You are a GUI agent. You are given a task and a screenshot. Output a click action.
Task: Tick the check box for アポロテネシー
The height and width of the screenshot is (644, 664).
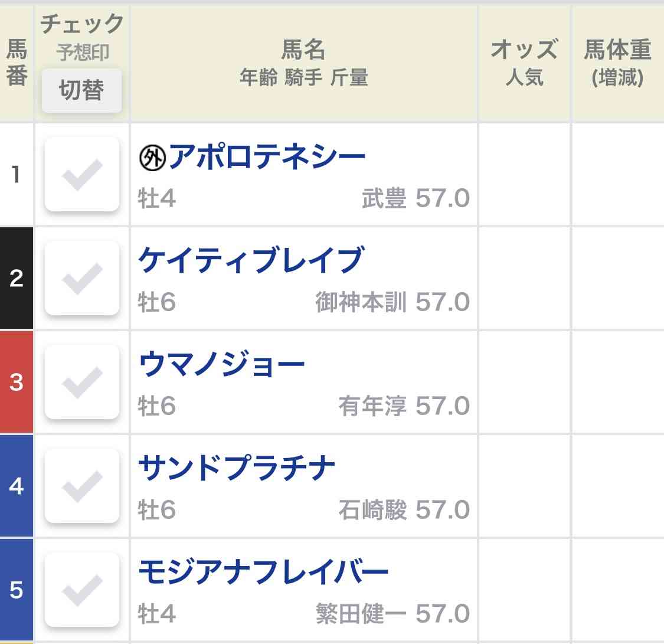point(81,174)
